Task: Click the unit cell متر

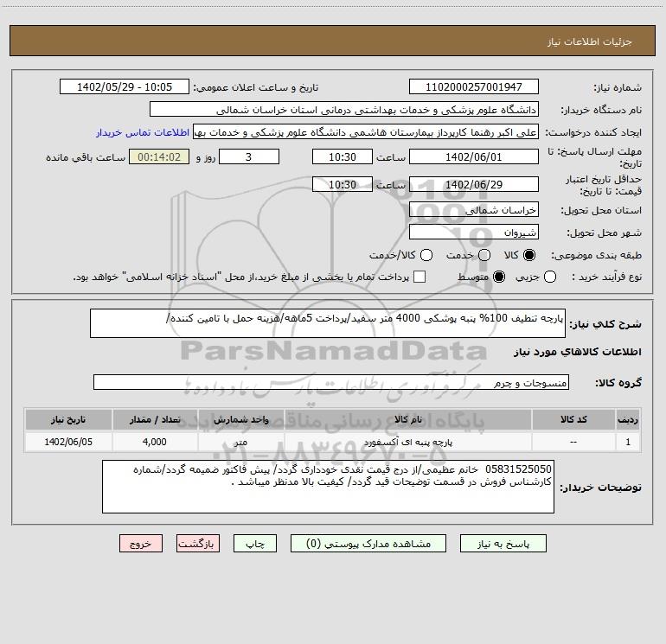Action: (240, 443)
